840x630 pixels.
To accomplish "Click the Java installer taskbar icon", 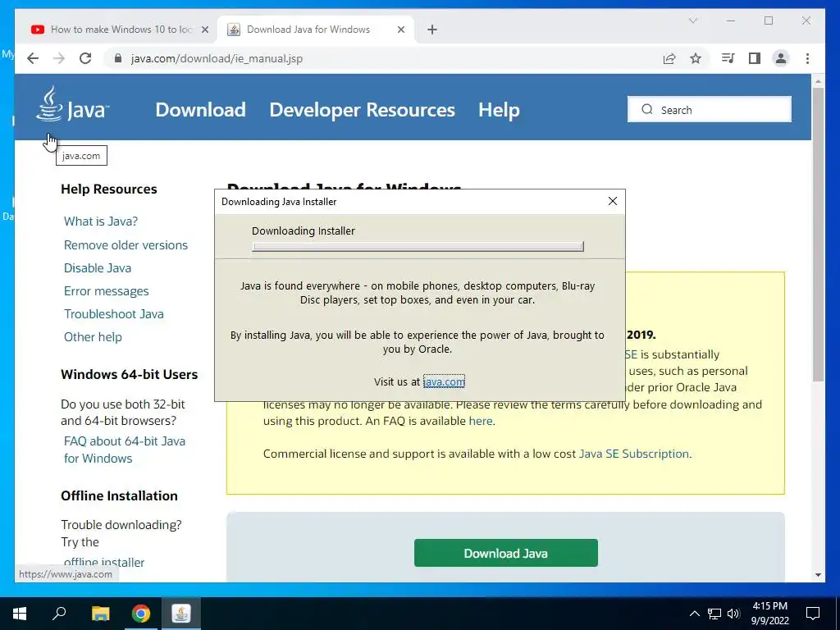I will tap(181, 614).
